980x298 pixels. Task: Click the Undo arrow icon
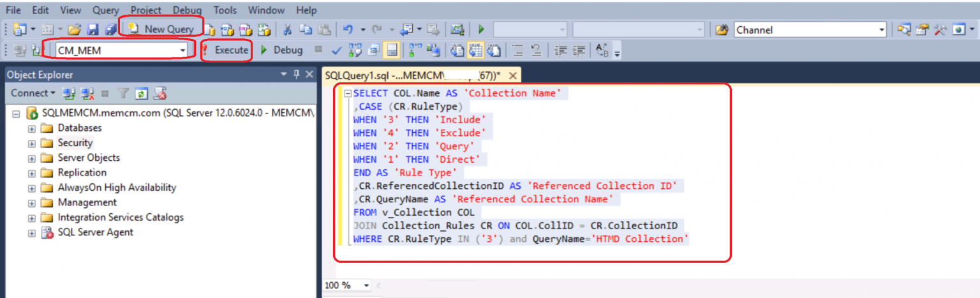click(348, 29)
